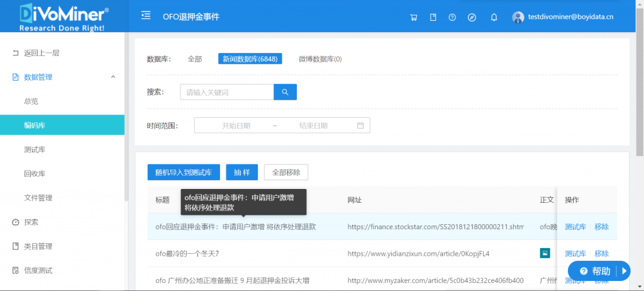Click the user avatar icon

[x=518, y=17]
